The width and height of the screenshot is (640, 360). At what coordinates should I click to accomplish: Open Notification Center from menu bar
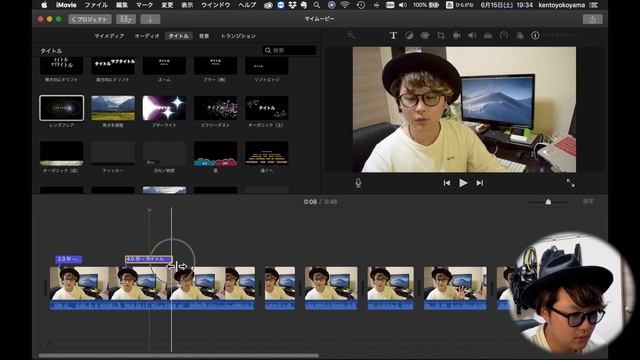594,5
